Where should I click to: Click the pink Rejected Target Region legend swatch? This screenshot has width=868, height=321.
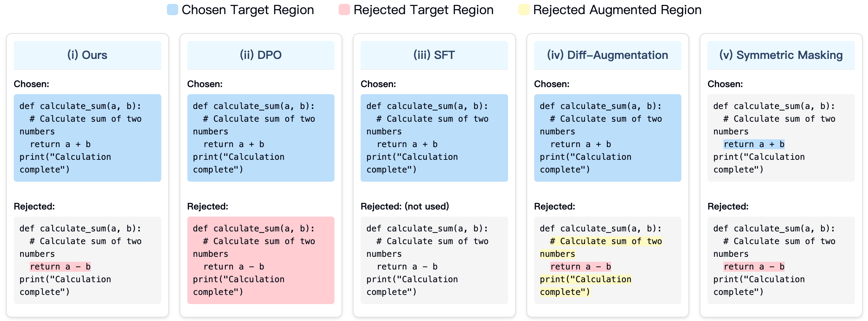[344, 10]
